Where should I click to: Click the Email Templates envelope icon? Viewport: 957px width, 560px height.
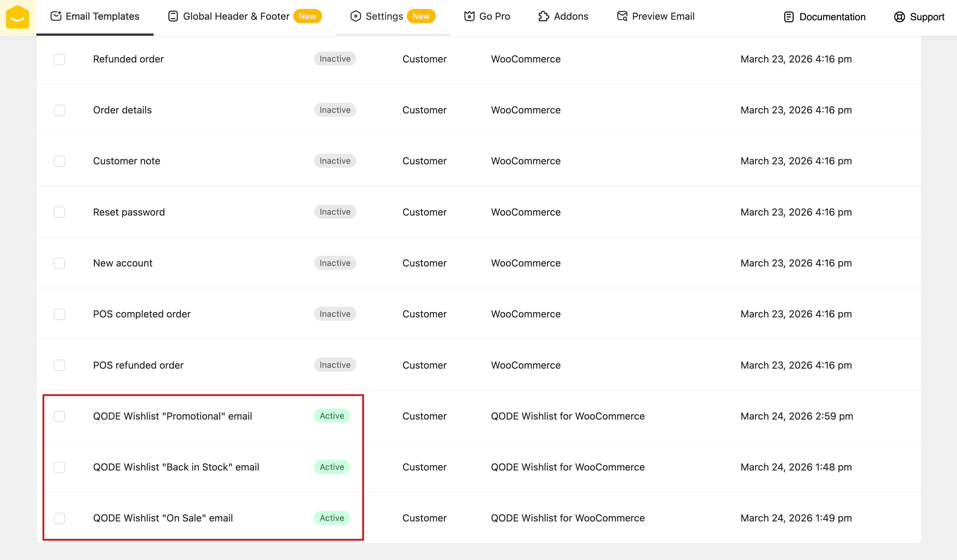(56, 16)
